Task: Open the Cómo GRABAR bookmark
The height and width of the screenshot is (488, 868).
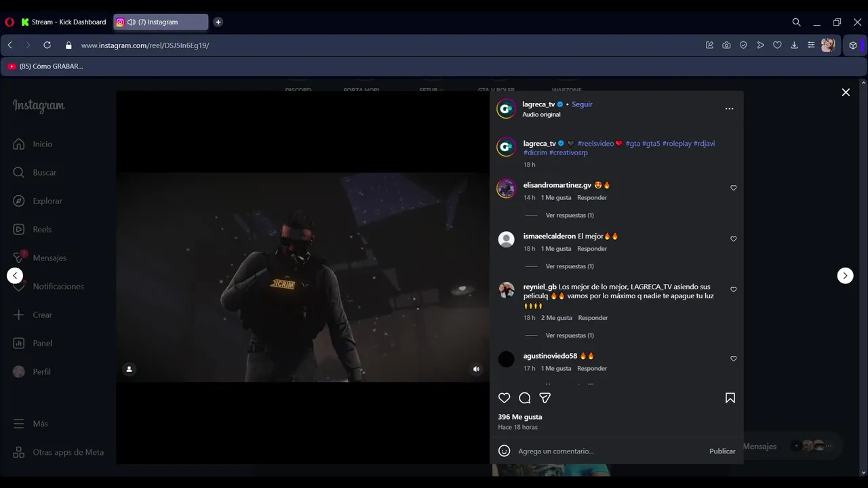Action: (45, 66)
